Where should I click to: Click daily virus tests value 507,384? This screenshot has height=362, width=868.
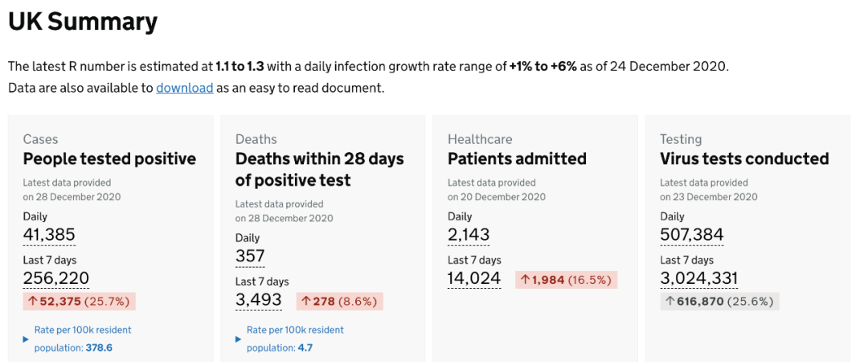(x=691, y=235)
